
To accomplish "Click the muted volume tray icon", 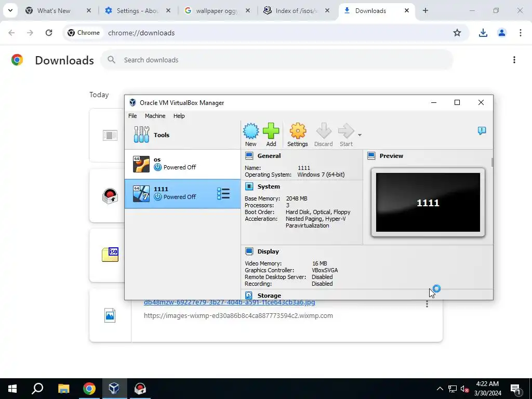I will (464, 389).
